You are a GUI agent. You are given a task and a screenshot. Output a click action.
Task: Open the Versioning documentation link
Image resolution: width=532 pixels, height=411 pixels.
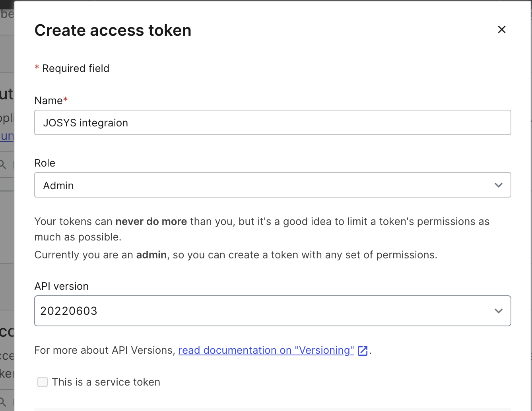coord(266,350)
